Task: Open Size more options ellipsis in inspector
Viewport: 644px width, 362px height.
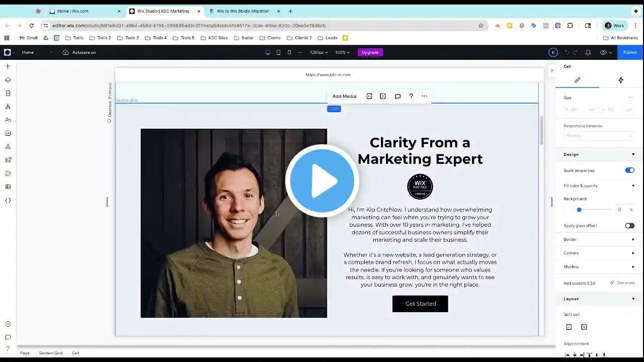Action: pyautogui.click(x=630, y=98)
